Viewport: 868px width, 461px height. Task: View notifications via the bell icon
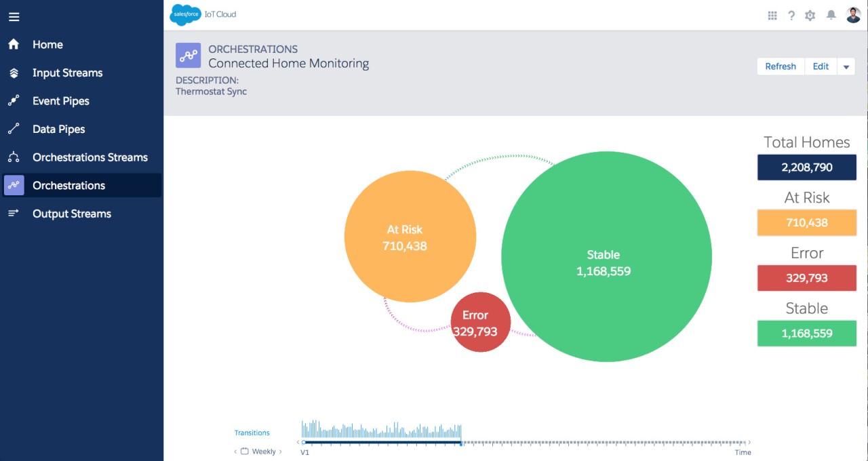point(831,16)
